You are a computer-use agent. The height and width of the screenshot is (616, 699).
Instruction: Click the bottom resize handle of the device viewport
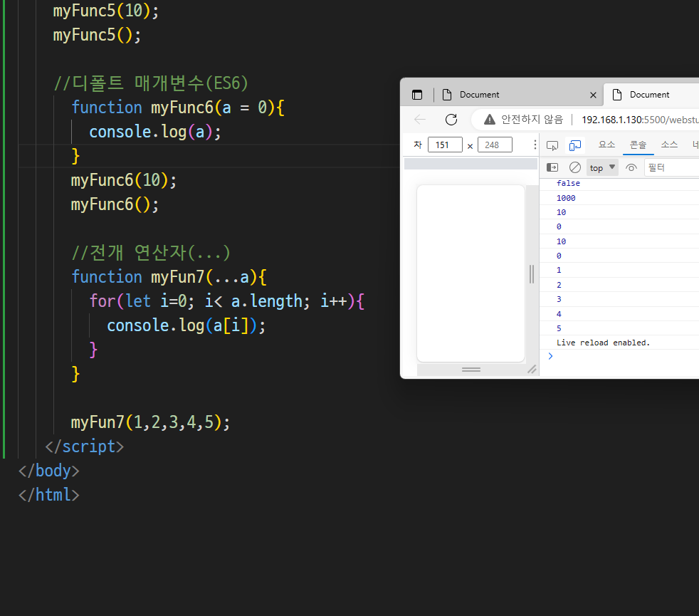[471, 370]
